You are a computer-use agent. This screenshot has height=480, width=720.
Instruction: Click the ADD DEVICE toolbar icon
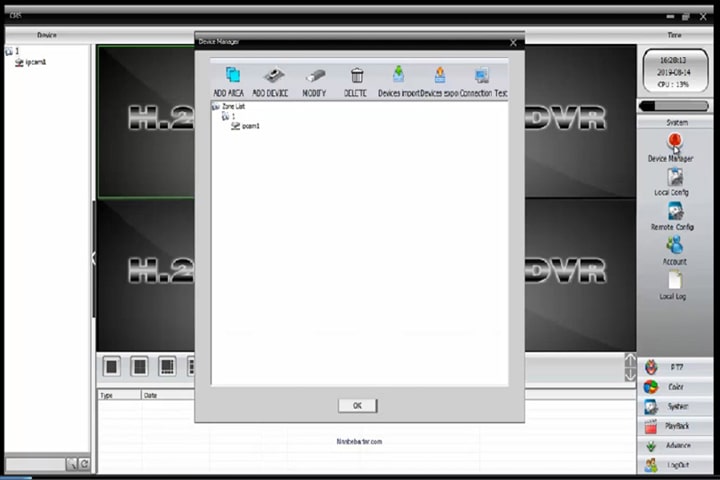click(271, 76)
